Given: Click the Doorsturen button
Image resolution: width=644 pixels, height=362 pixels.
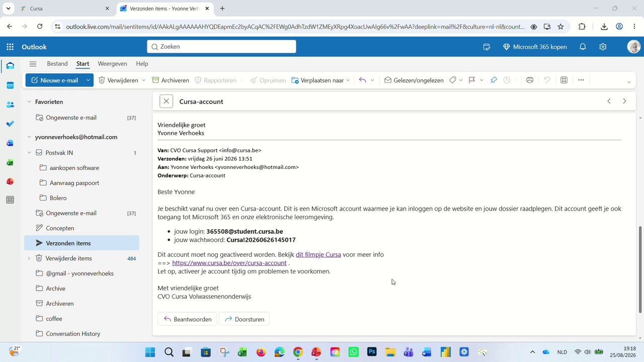Looking at the screenshot, I should pyautogui.click(x=244, y=319).
